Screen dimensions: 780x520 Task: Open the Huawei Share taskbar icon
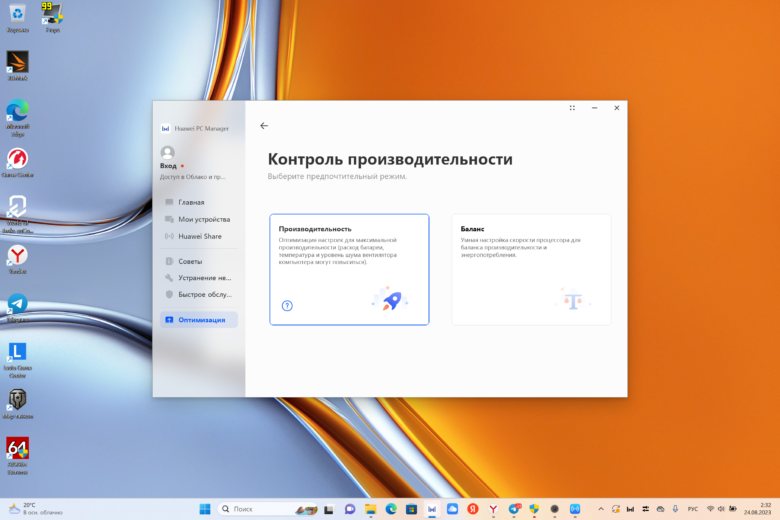point(575,509)
